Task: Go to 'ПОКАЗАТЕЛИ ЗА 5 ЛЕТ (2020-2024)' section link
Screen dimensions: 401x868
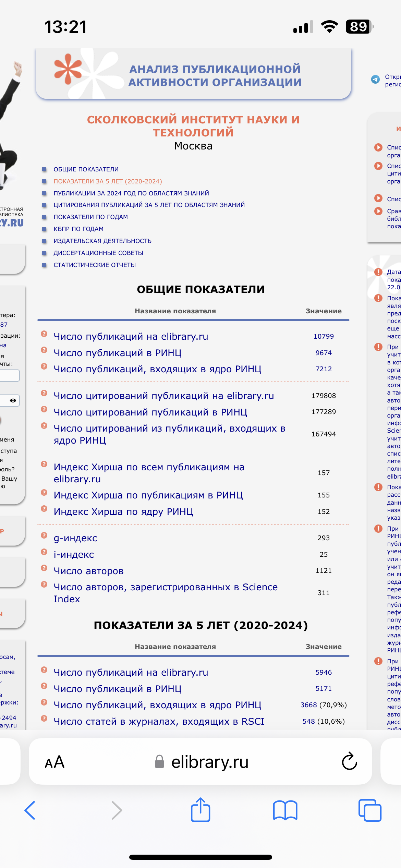Action: pos(108,181)
